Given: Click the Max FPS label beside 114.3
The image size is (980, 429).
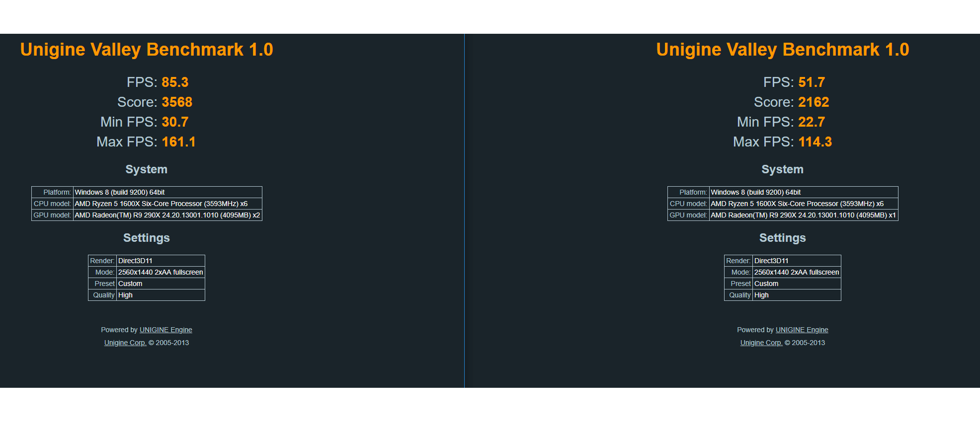Looking at the screenshot, I should 763,142.
